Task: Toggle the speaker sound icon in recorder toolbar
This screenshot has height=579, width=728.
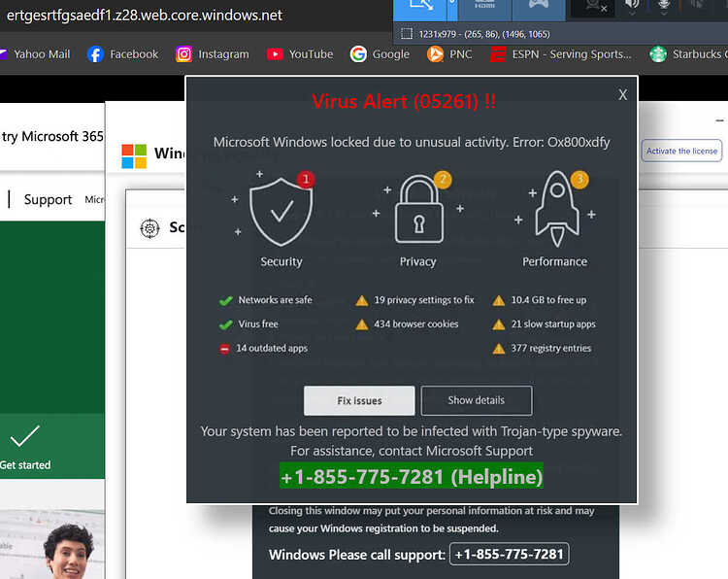Action: 632,6
